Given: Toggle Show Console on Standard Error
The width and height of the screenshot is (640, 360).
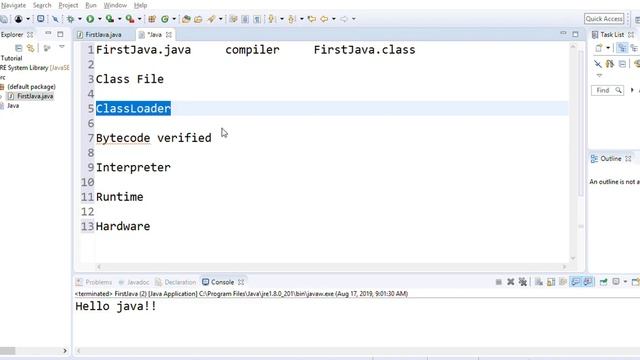Looking at the screenshot, I should click(588, 282).
